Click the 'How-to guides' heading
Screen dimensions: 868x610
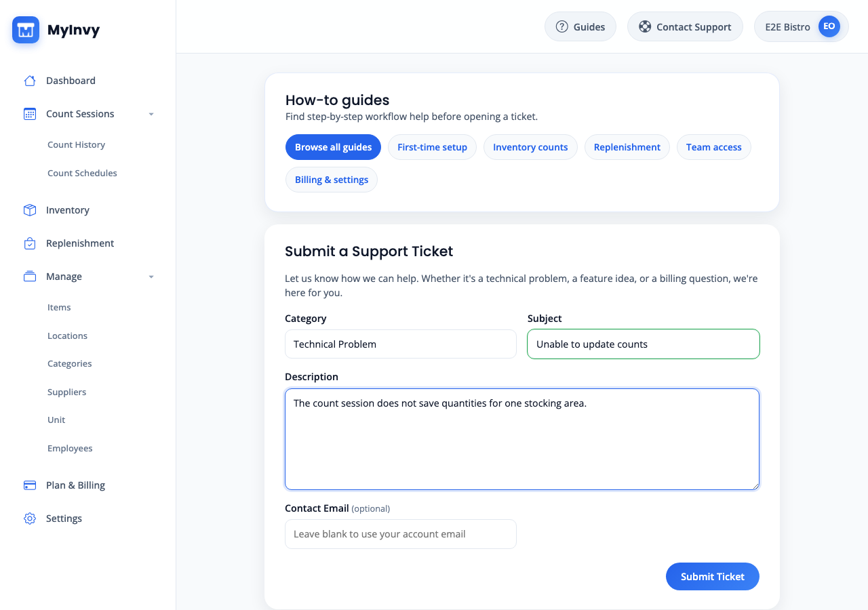337,100
